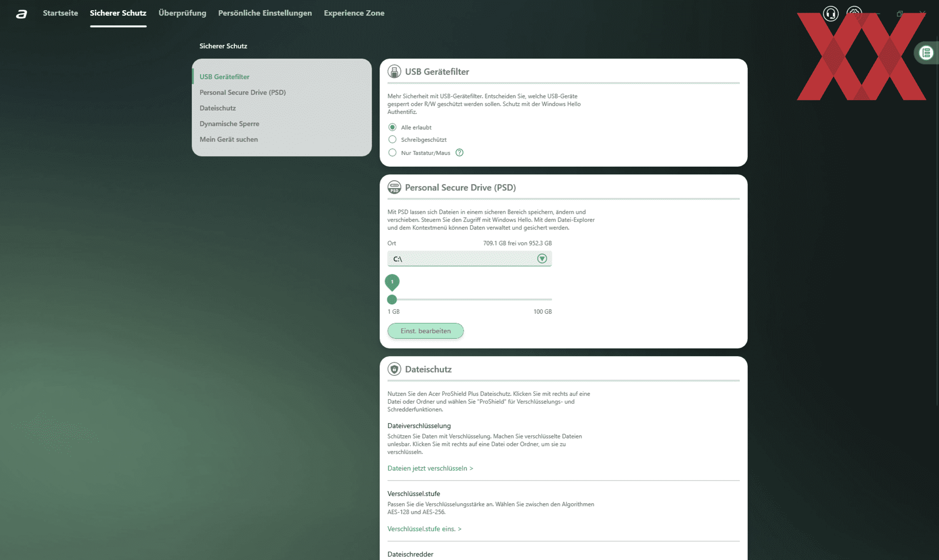Select the Schreibgeschützt radio option
This screenshot has height=560, width=939.
pyautogui.click(x=392, y=140)
